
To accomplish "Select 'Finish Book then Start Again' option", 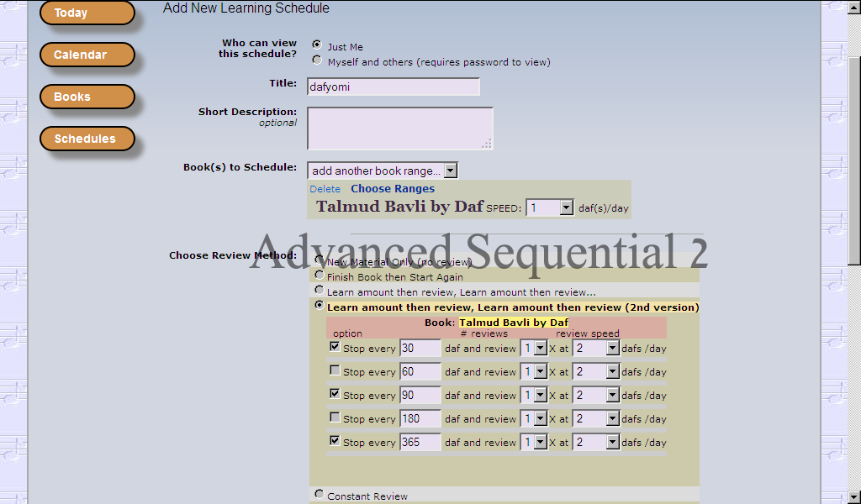I will [319, 275].
